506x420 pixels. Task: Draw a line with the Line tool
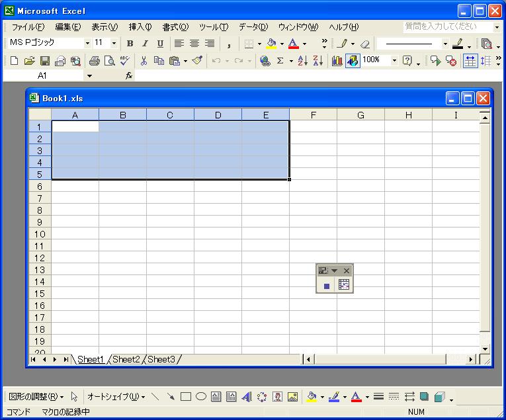coord(155,396)
